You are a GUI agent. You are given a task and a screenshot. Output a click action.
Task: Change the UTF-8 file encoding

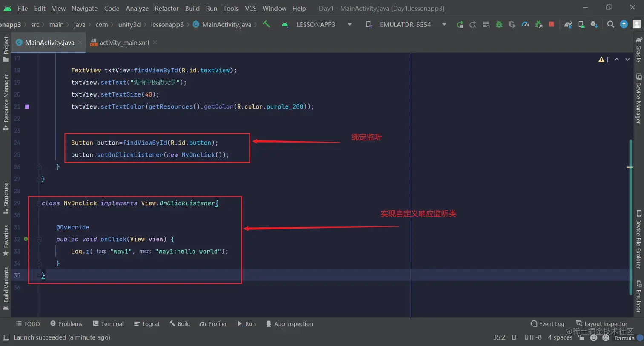(x=533, y=337)
